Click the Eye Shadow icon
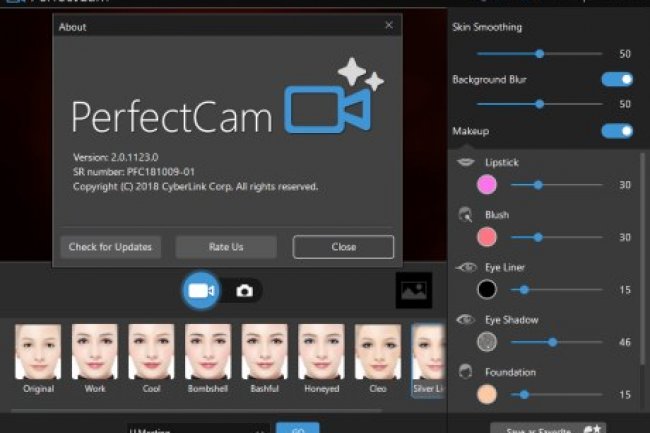This screenshot has width=650, height=433. tap(466, 319)
